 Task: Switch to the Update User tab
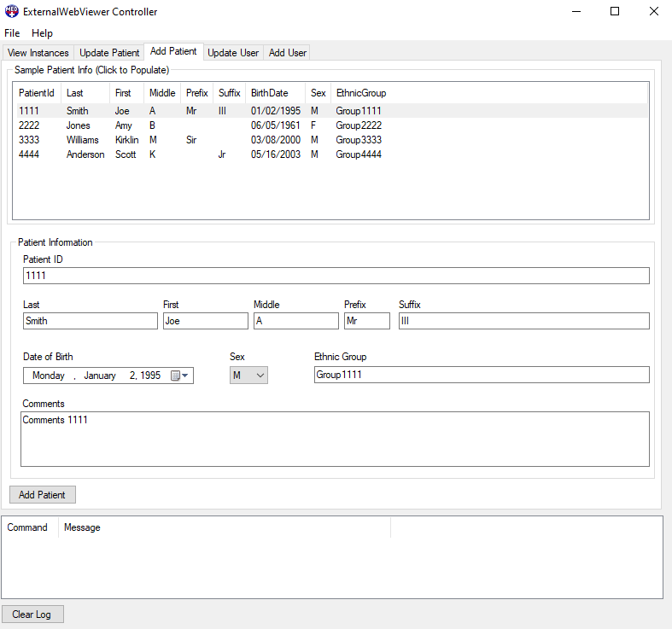point(233,53)
